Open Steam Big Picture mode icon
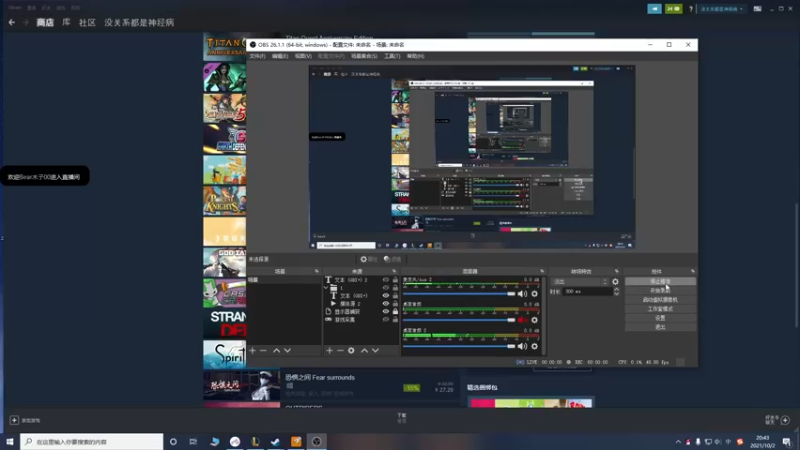The height and width of the screenshot is (450, 800). click(x=758, y=9)
